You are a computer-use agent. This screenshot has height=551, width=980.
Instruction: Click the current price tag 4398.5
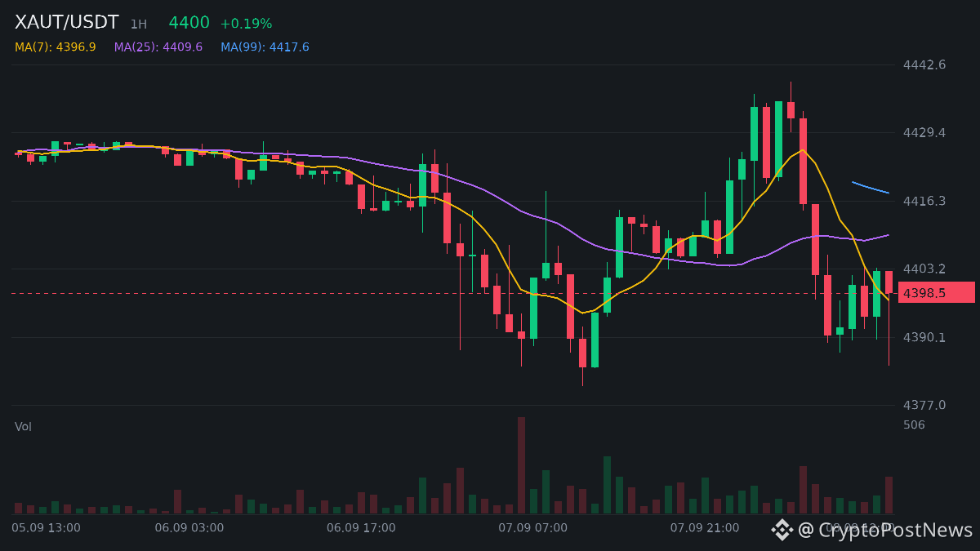(x=937, y=292)
